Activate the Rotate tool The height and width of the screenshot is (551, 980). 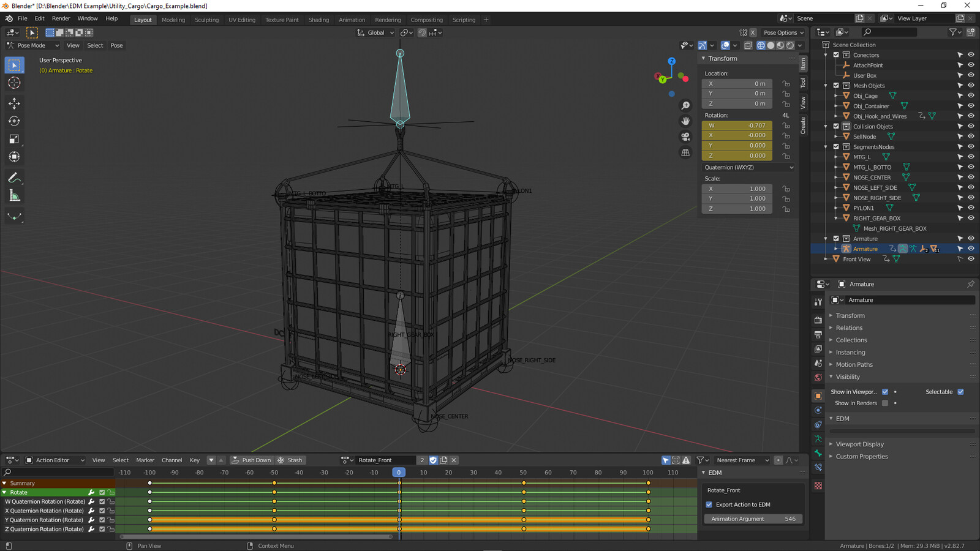[14, 121]
